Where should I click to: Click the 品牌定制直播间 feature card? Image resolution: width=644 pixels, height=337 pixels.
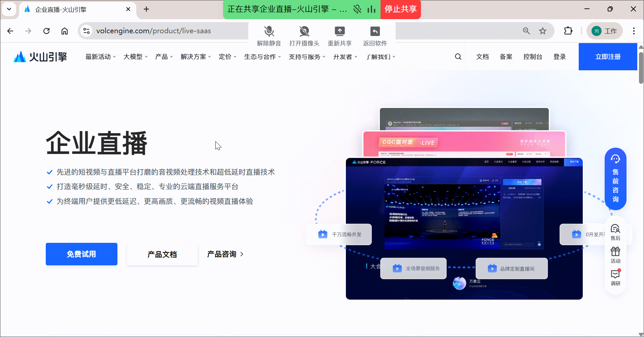coord(512,268)
